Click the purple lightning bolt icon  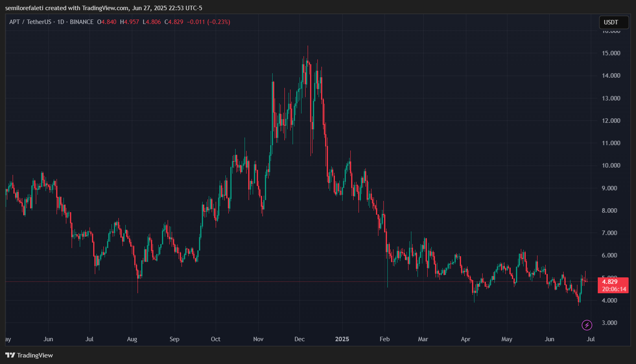tap(586, 325)
